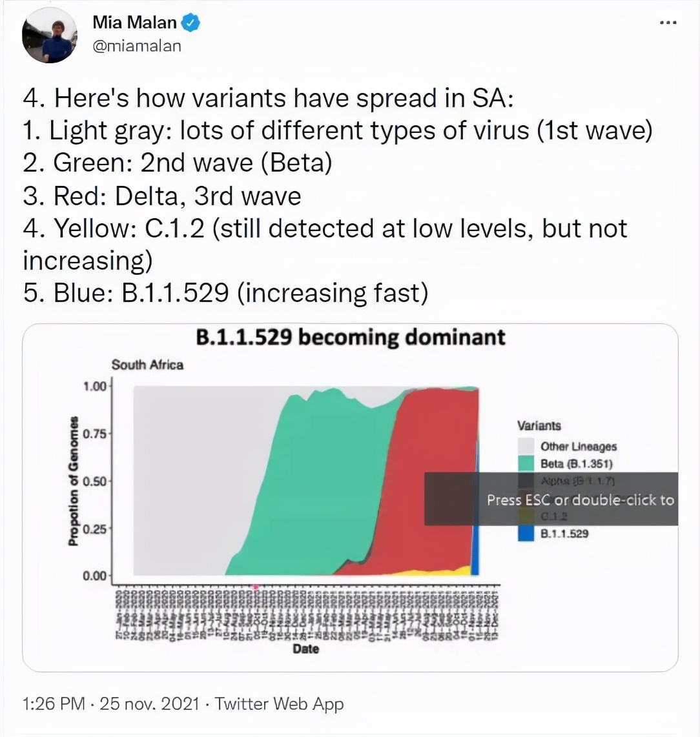The width and height of the screenshot is (700, 737).
Task: Click the "Date" x-axis label
Action: coord(305,649)
